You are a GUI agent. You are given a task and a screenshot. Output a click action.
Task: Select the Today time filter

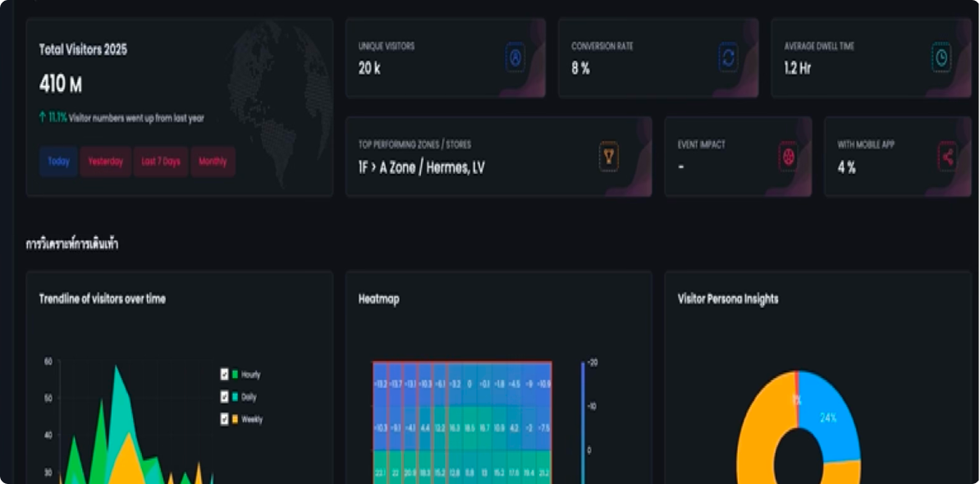point(59,162)
